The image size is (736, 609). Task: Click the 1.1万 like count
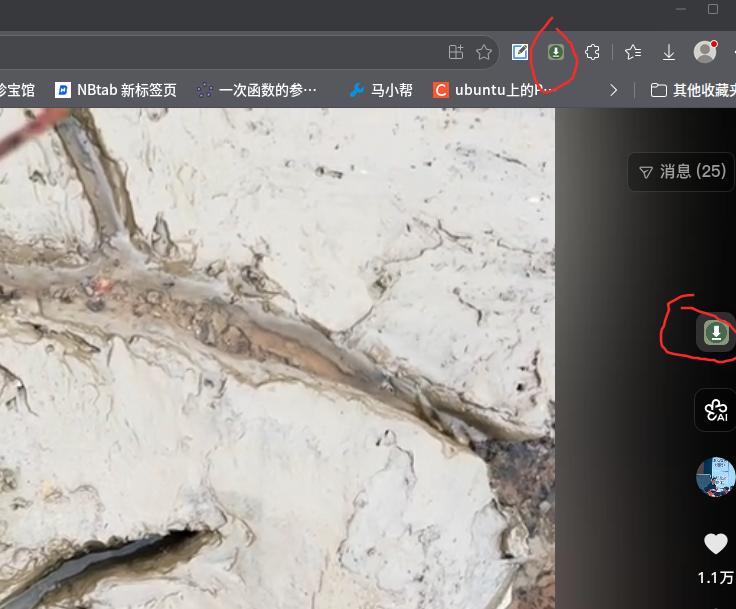tap(716, 578)
